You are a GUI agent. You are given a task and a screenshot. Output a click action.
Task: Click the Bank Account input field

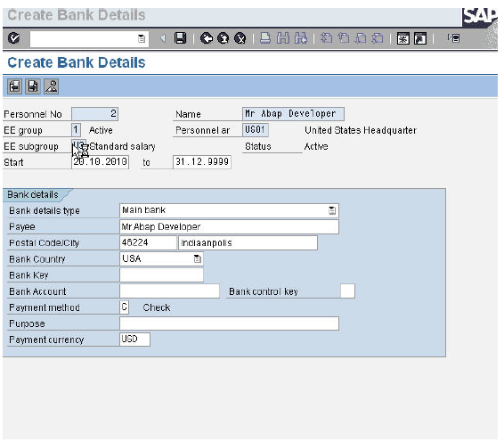(169, 291)
